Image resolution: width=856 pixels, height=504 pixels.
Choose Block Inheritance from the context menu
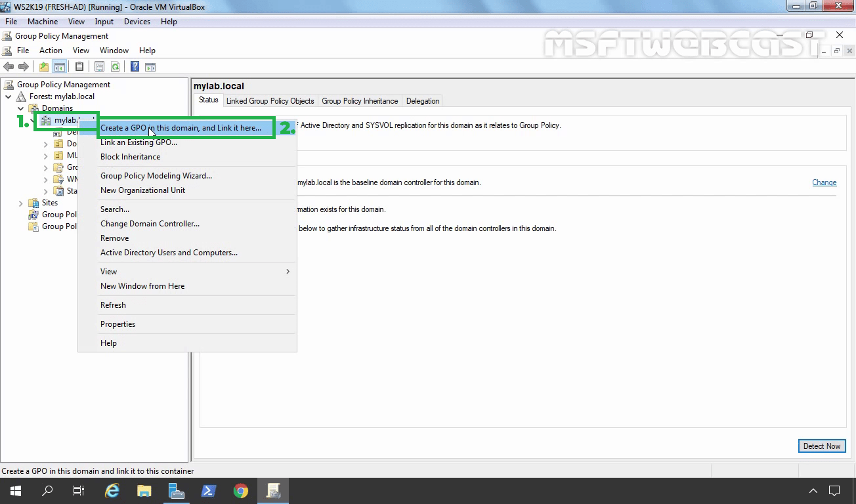pos(130,156)
